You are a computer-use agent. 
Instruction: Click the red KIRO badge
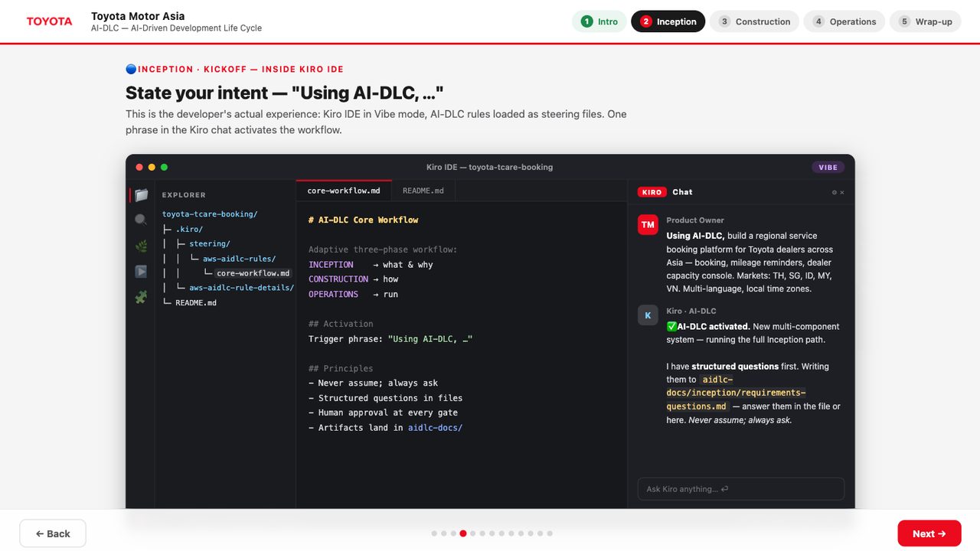pyautogui.click(x=652, y=192)
